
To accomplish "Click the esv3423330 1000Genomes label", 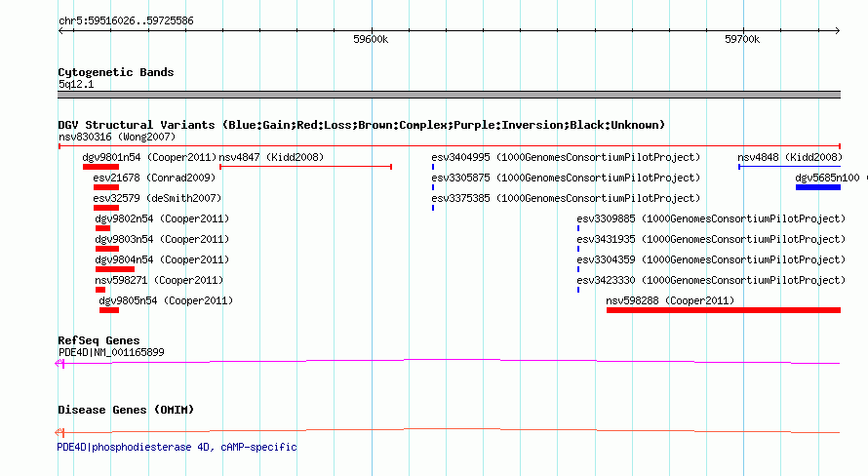I will [x=711, y=280].
